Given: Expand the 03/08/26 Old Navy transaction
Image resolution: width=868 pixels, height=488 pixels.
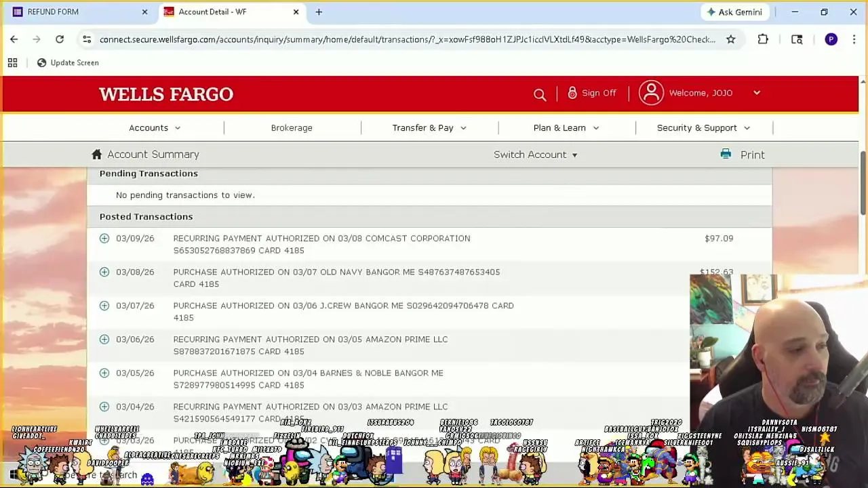Looking at the screenshot, I should tap(104, 272).
